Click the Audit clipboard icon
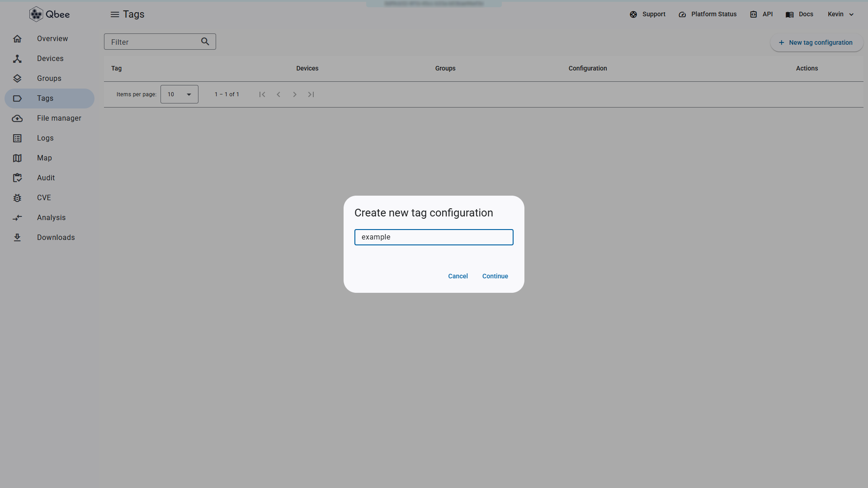Screen dimensions: 868x488 coord(17,178)
